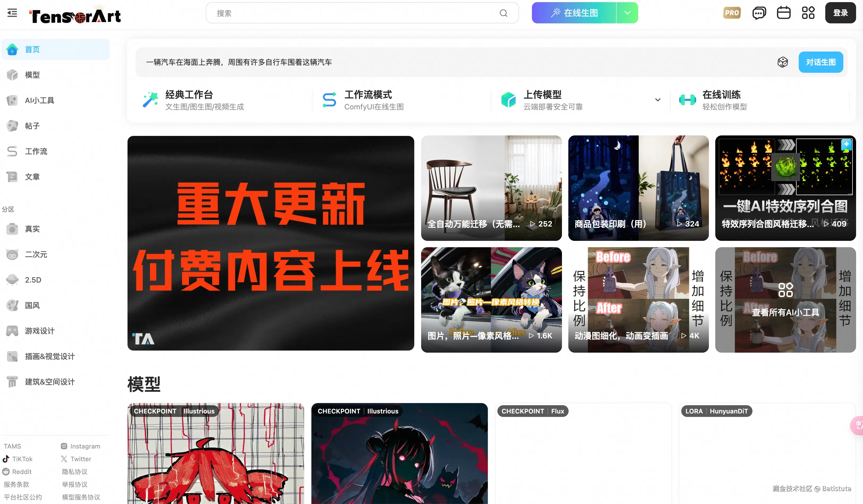Click the 对话生图 button
The image size is (863, 504).
[820, 62]
